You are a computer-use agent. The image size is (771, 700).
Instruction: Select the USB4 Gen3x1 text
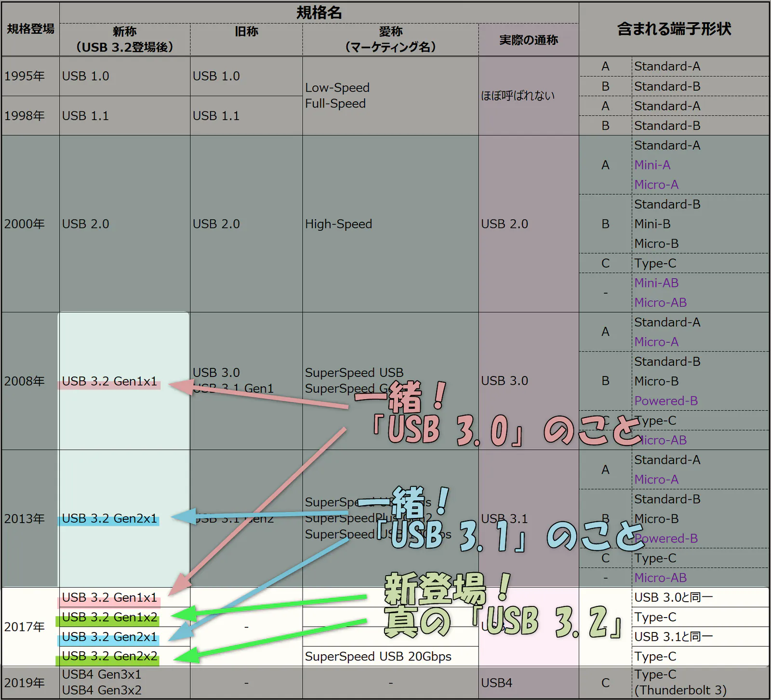tap(102, 674)
